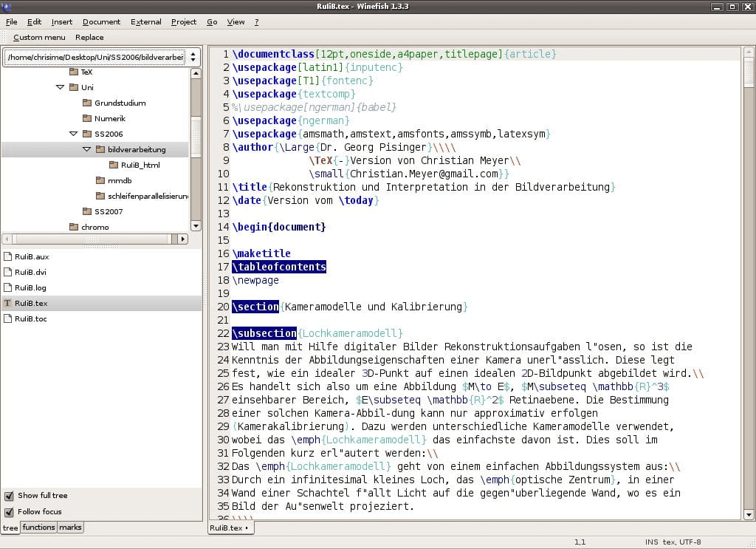Disable the Follow focus checkbox
The height and width of the screenshot is (549, 756).
click(9, 512)
